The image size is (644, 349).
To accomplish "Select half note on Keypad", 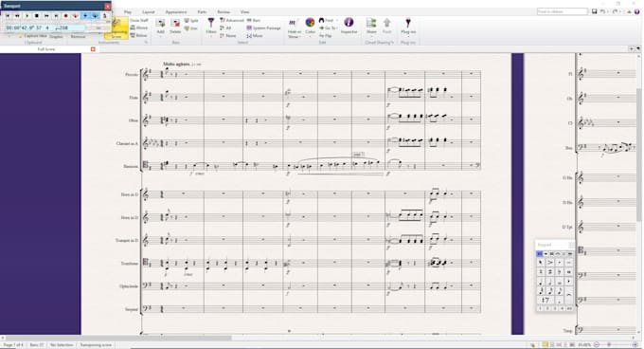I will click(550, 282).
